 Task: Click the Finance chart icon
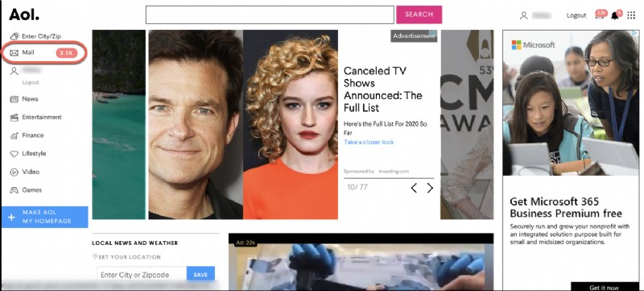click(x=14, y=135)
